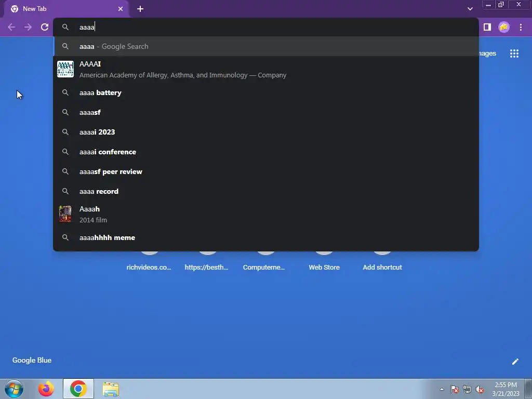Select 'aaaasf peer review' suggestion
532x399 pixels.
[265, 171]
